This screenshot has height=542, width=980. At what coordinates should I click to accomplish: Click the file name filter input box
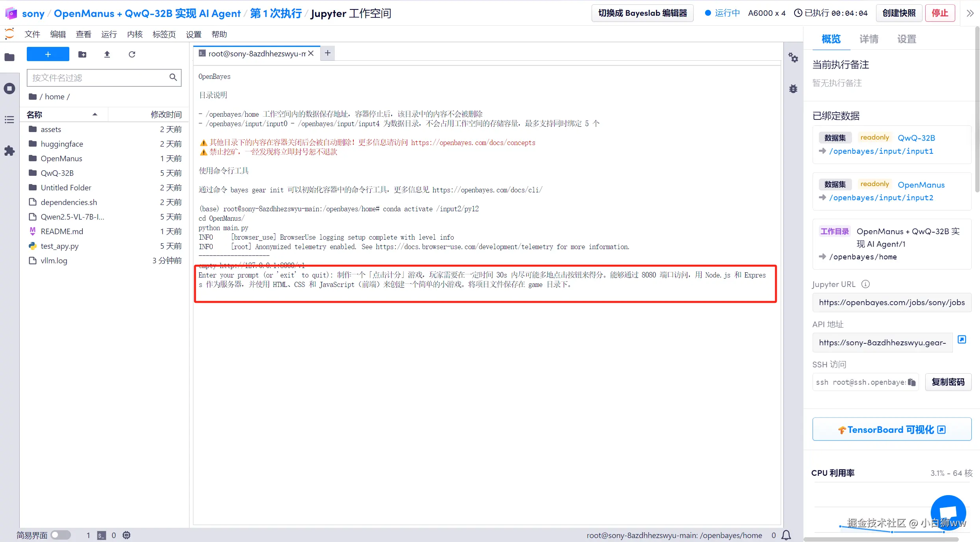click(98, 78)
